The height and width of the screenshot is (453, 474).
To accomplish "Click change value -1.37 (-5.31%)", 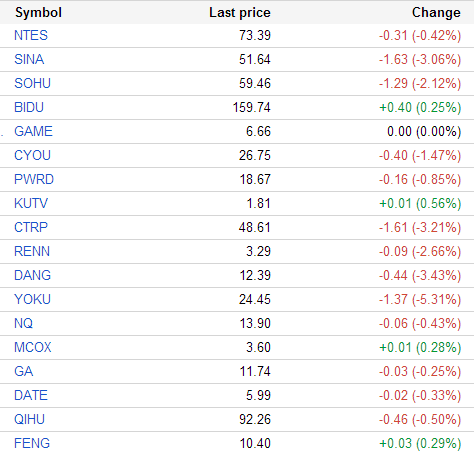I will tap(420, 299).
